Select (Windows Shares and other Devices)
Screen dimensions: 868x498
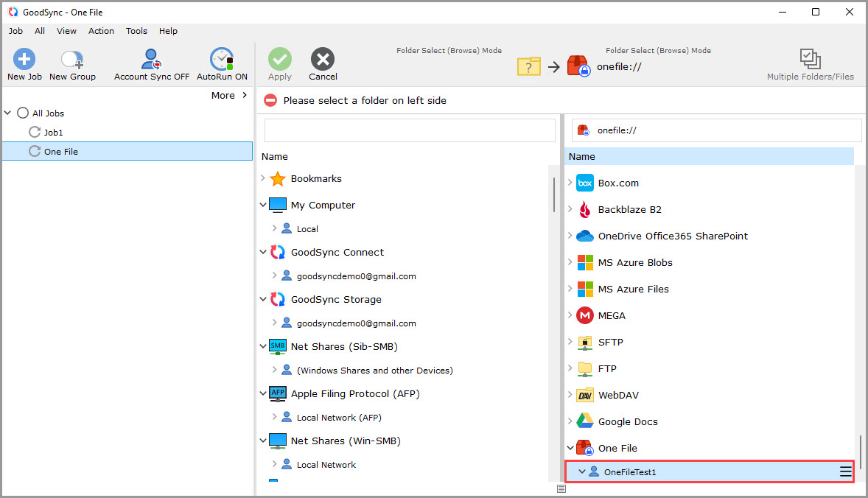[x=375, y=370]
